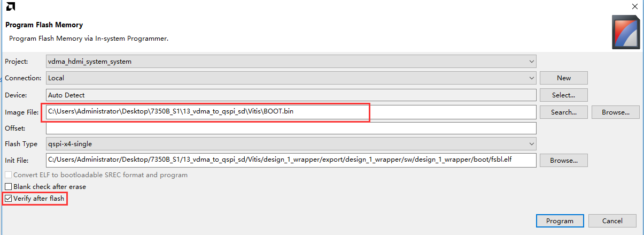Click the AMD logo icon in title bar
The image size is (644, 235).
11,6
